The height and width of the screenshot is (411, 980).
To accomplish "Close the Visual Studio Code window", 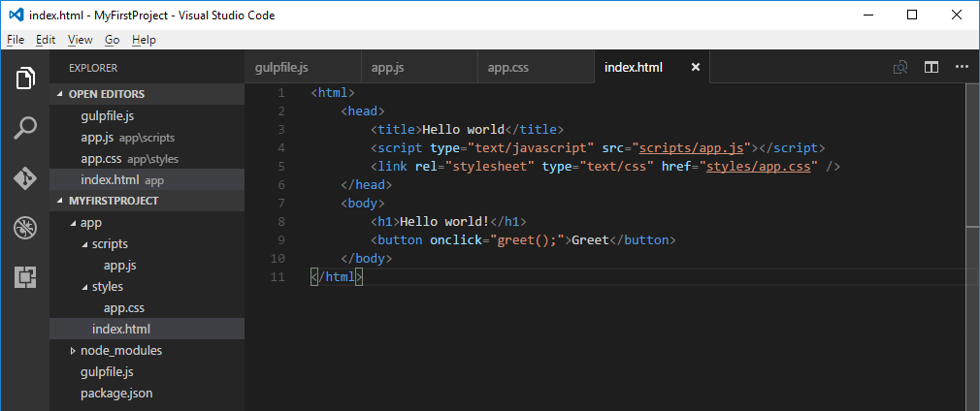I will click(x=957, y=15).
